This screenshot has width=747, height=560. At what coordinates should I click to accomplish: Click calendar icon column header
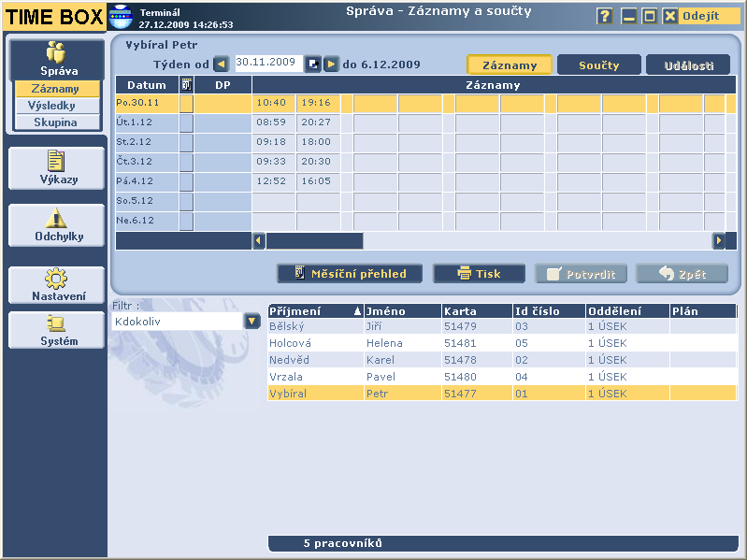pos(187,85)
